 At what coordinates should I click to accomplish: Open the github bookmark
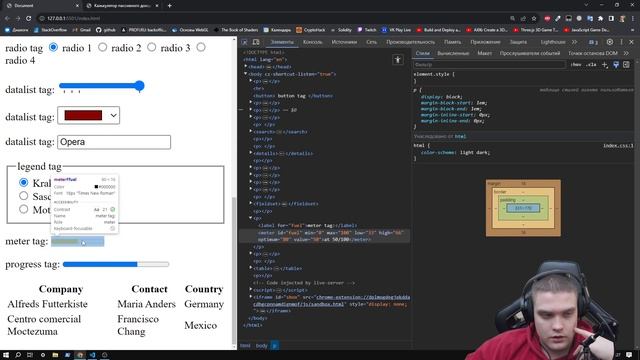click(x=106, y=30)
